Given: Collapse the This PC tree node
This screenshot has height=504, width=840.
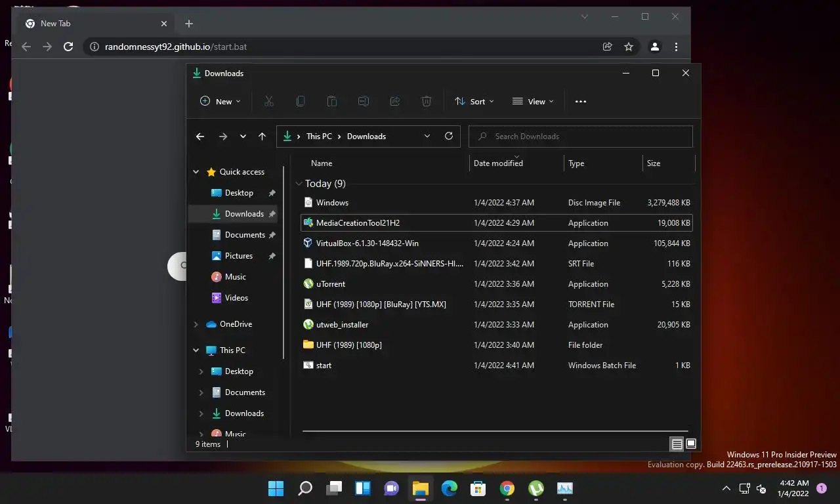Looking at the screenshot, I should 196,350.
